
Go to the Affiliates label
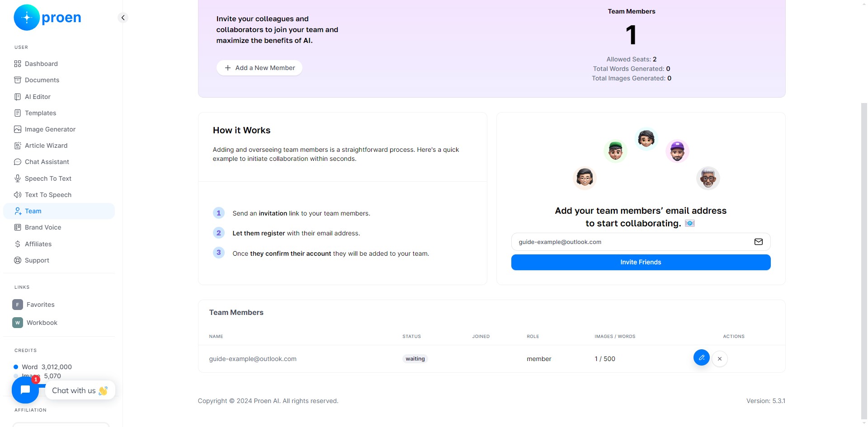38,244
